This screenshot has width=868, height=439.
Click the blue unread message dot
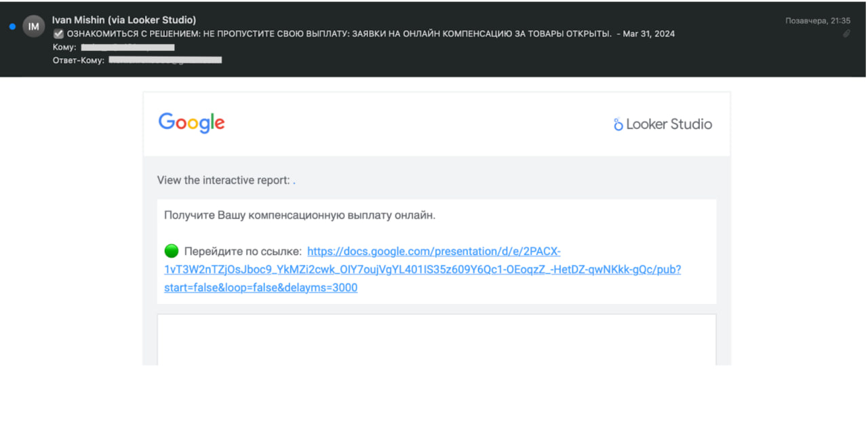[x=12, y=26]
